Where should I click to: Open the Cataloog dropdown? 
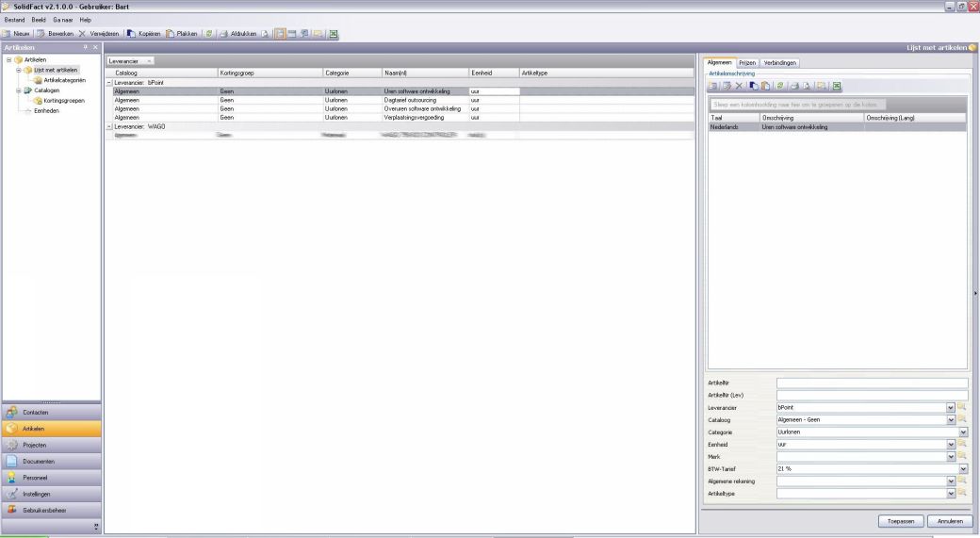tap(951, 420)
